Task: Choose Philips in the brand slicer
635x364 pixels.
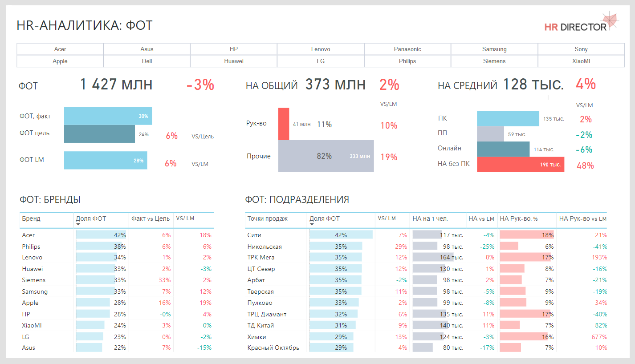Action: (407, 61)
